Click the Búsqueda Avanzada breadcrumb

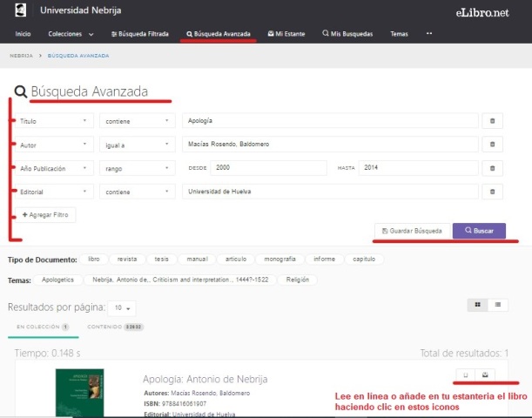point(78,56)
